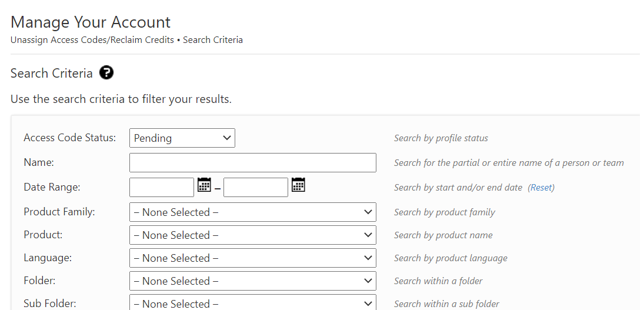Image resolution: width=644 pixels, height=310 pixels.
Task: Open the Access Code Status dropdown
Action: (x=182, y=138)
